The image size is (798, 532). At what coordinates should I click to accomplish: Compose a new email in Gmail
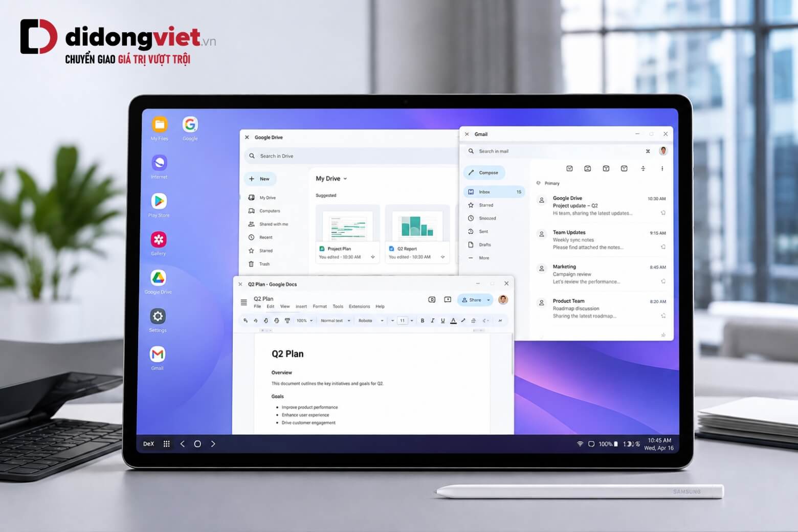click(484, 173)
